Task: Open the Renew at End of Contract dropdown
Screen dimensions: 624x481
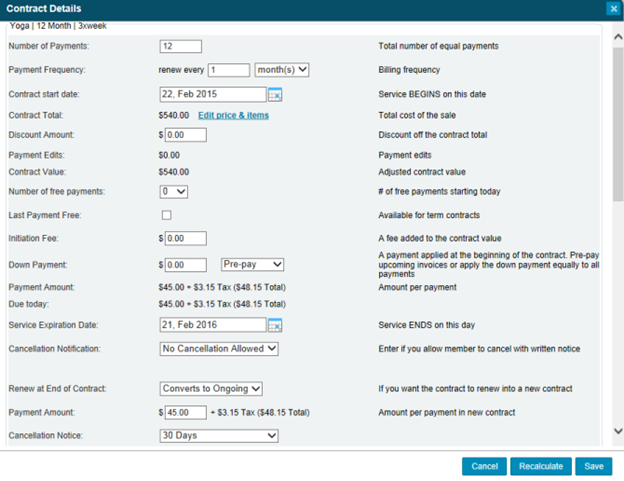Action: (x=211, y=388)
